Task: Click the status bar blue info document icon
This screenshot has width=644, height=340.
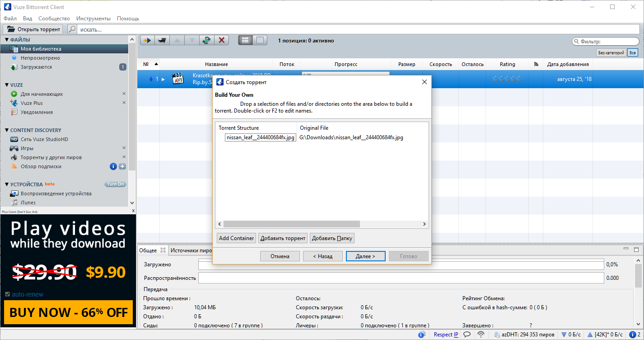Action: point(421,335)
